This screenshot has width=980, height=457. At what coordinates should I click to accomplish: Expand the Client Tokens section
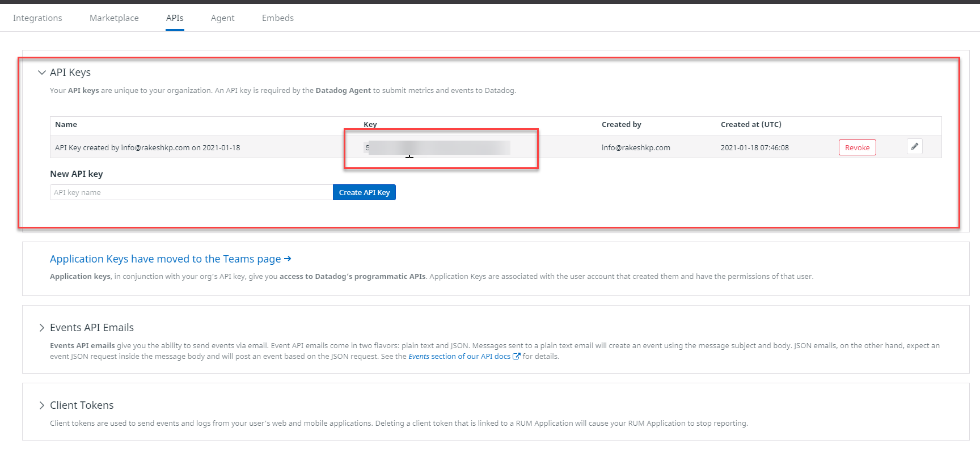coord(41,405)
